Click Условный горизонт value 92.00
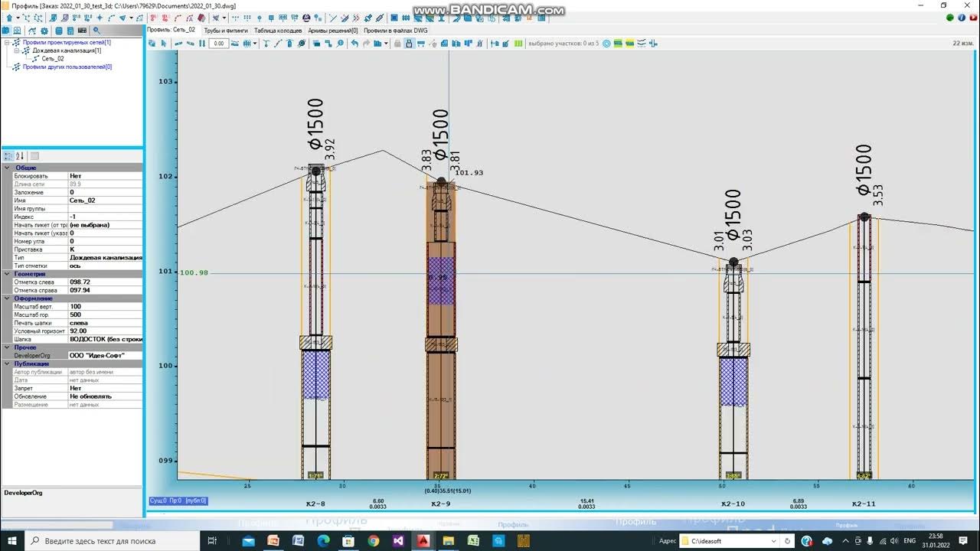 105,331
